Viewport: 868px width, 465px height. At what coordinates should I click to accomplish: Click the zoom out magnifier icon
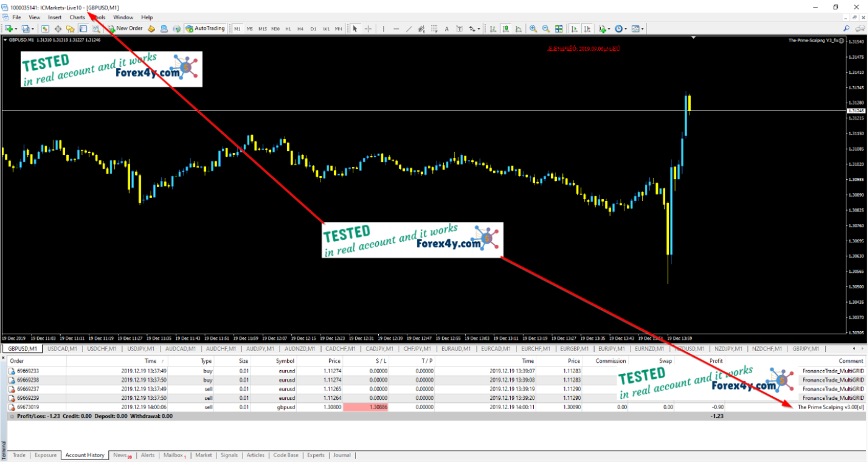(546, 29)
